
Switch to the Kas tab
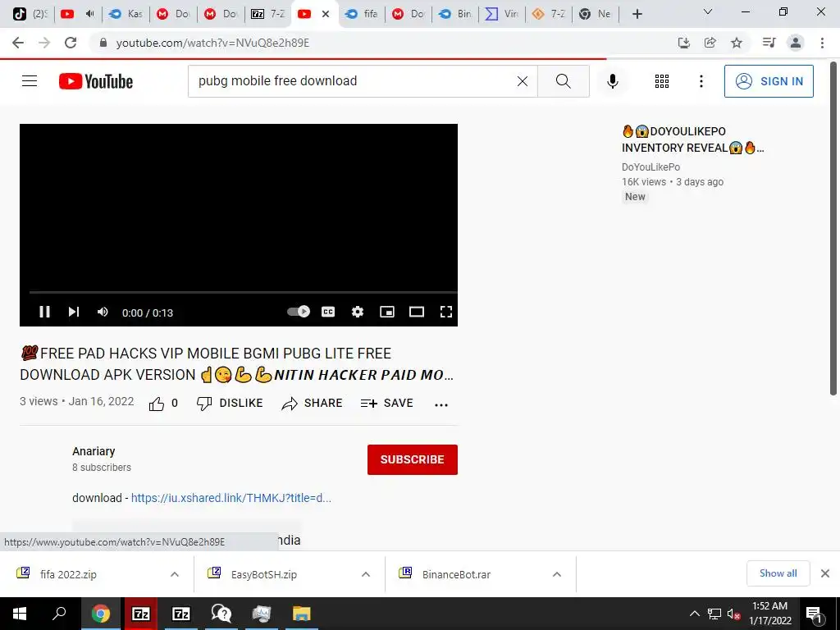click(126, 14)
